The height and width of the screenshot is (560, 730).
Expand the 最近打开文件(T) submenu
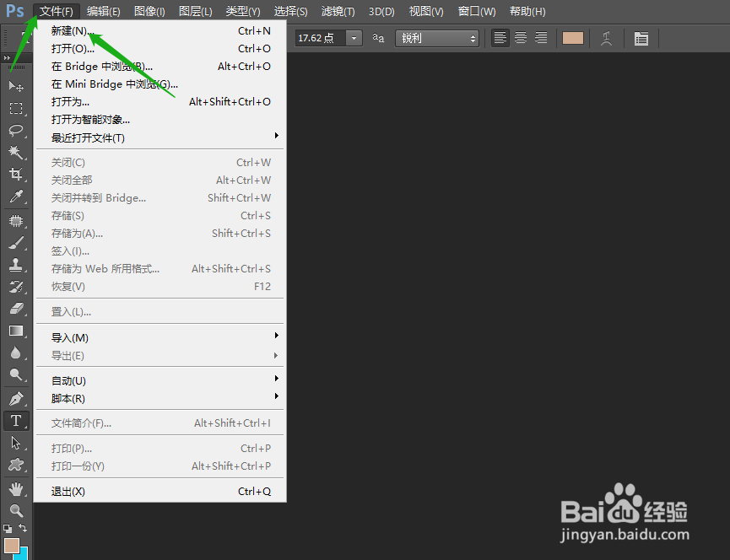[x=160, y=137]
